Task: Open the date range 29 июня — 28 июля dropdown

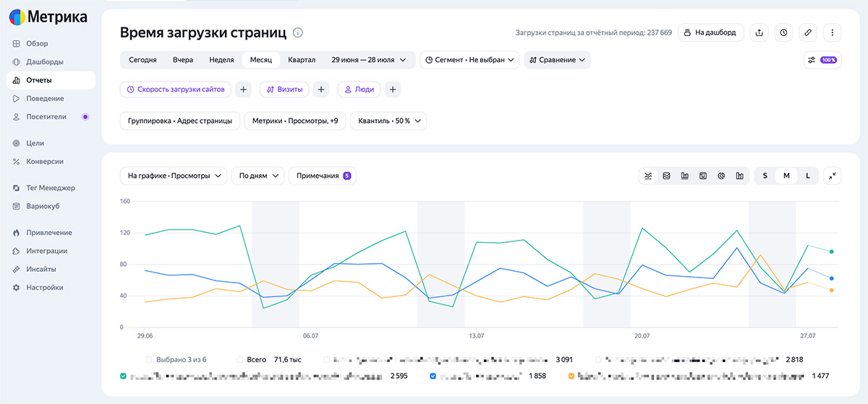Action: [x=369, y=60]
